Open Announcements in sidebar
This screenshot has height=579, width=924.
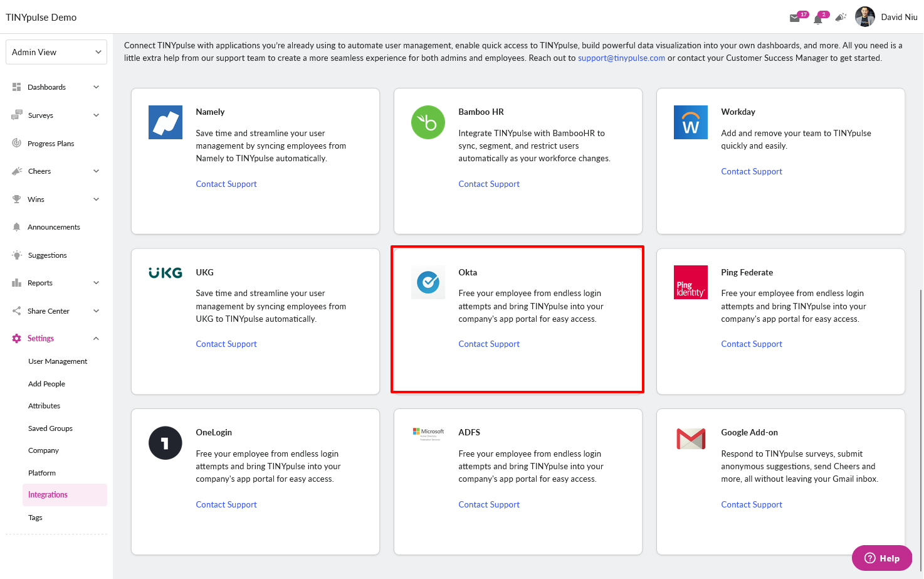pos(54,227)
